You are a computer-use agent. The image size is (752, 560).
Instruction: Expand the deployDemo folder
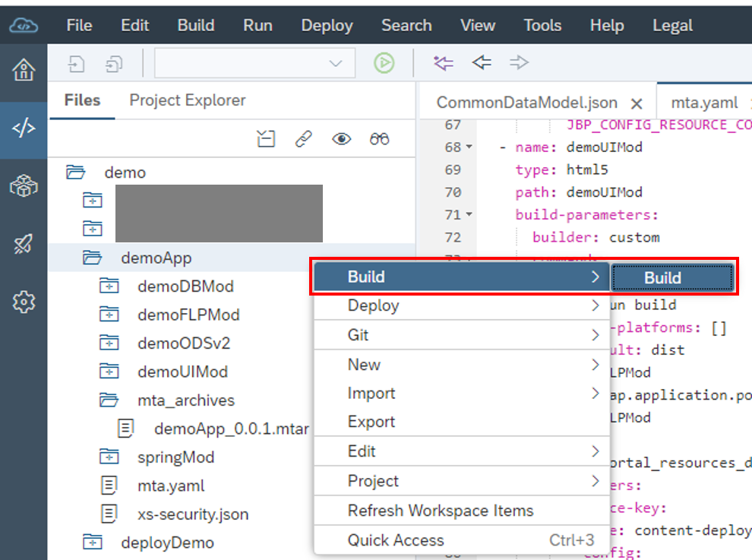coord(92,543)
